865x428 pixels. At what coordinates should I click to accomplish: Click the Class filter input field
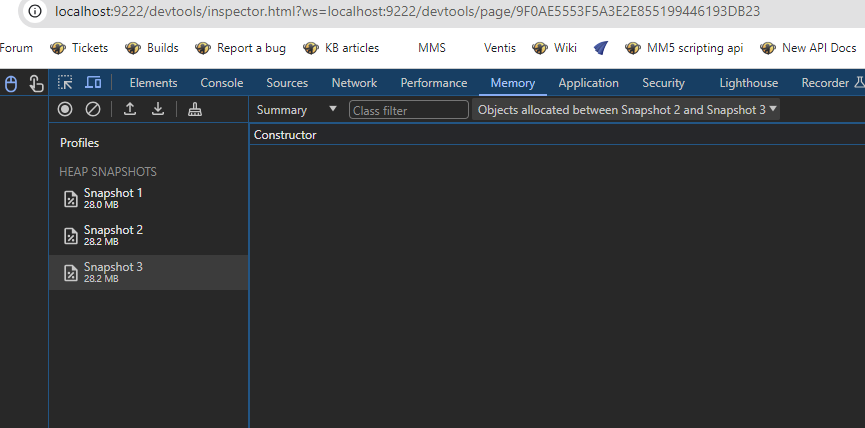(x=409, y=110)
